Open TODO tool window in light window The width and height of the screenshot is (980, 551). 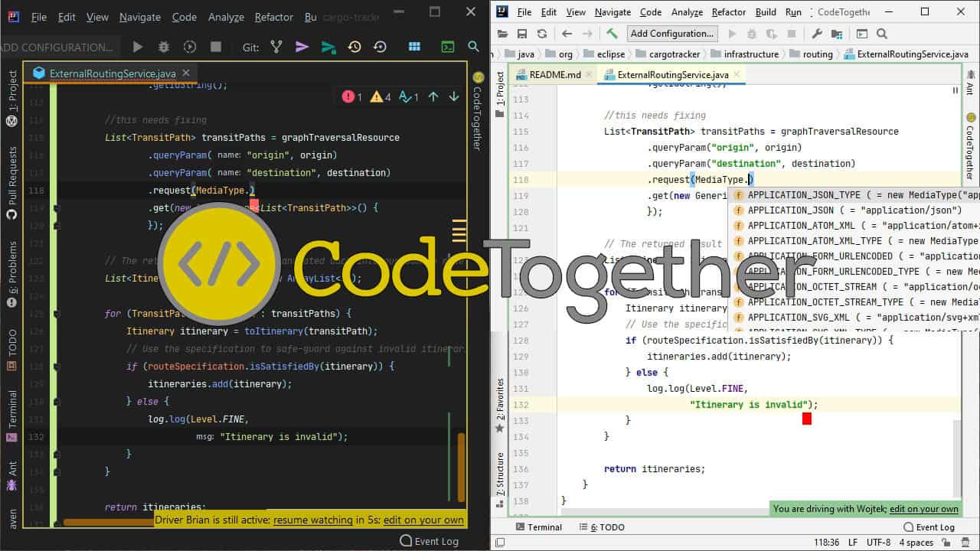[x=601, y=527]
